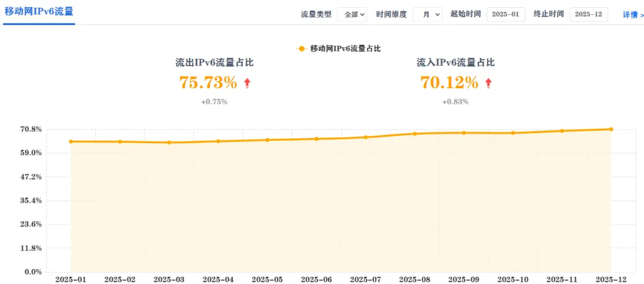Select the 2025-03 data point on chart
Screen dimensions: 644x284
pos(169,143)
